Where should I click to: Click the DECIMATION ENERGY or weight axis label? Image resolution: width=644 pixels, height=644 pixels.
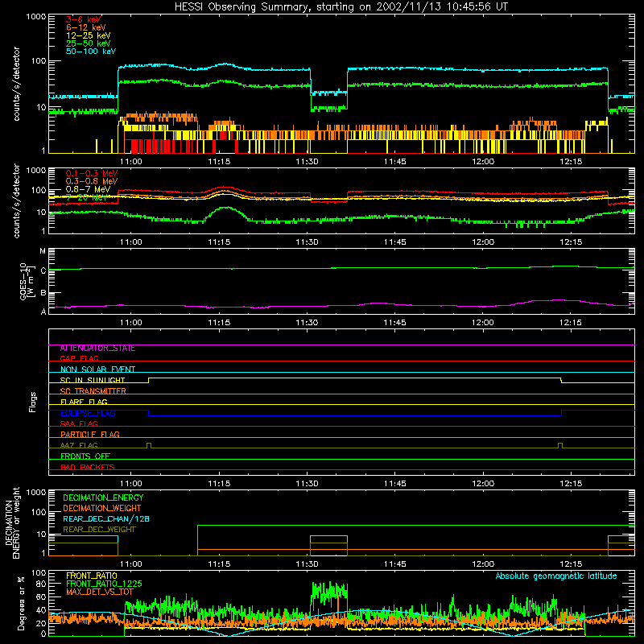click(12, 523)
